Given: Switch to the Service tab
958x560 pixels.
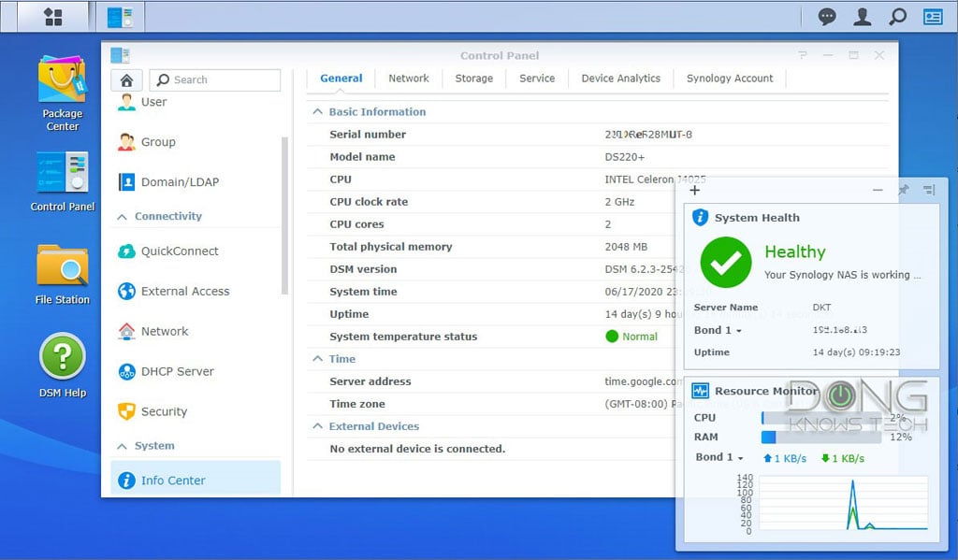Looking at the screenshot, I should click(537, 79).
